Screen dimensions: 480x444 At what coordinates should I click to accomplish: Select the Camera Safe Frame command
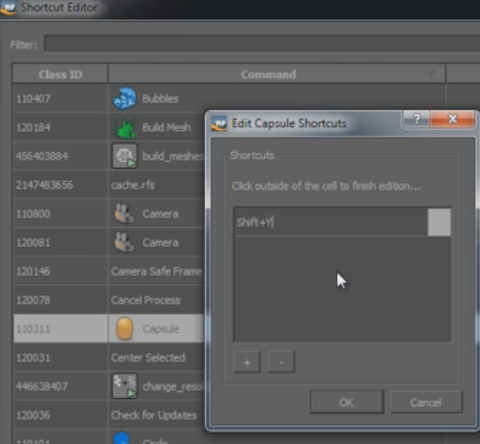[x=157, y=271]
